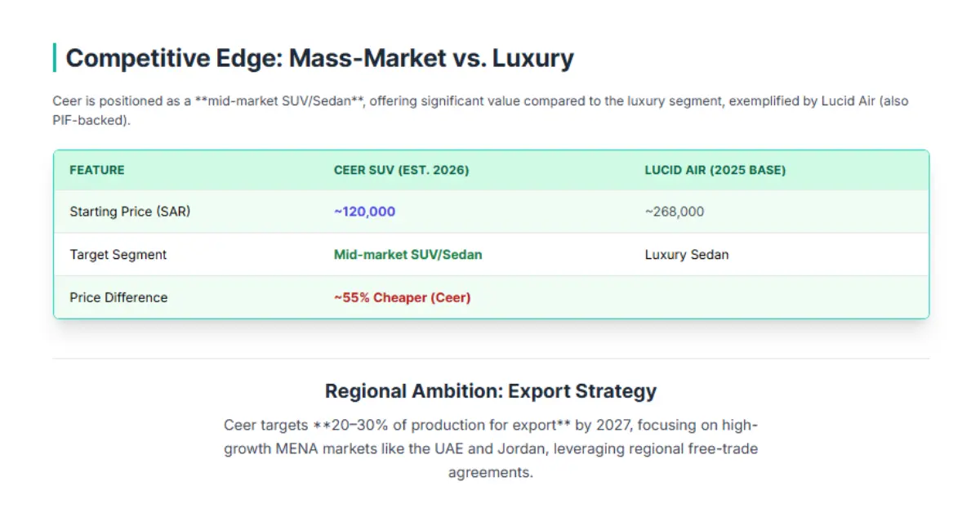Viewport: 980px width, 513px height.
Task: Click the red ~55% Cheaper (Ceer) text
Action: 402,297
